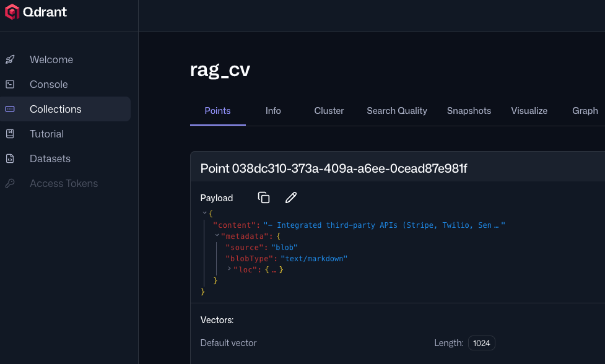Click the Payload label
This screenshot has width=605, height=364.
click(217, 198)
